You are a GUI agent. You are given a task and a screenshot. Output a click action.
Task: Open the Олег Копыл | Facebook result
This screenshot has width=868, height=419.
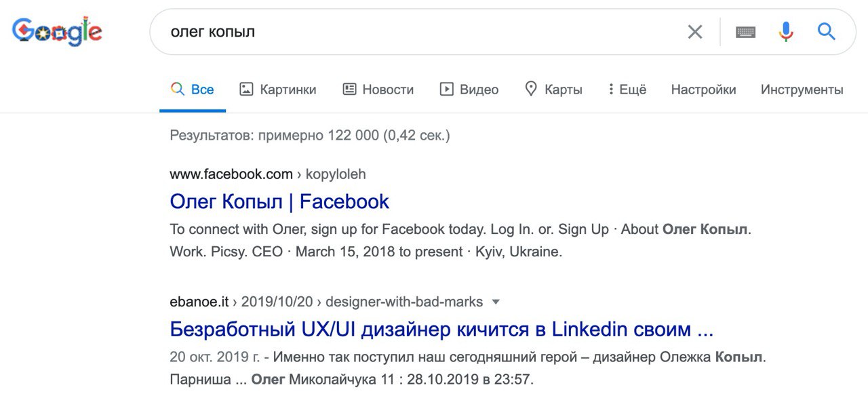(x=279, y=201)
